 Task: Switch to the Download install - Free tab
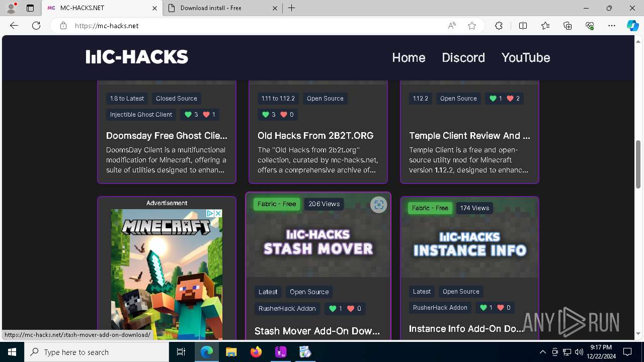[x=222, y=8]
